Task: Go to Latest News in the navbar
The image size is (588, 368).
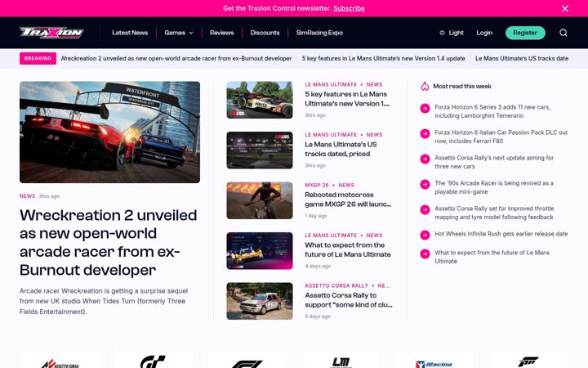Action: pyautogui.click(x=130, y=33)
